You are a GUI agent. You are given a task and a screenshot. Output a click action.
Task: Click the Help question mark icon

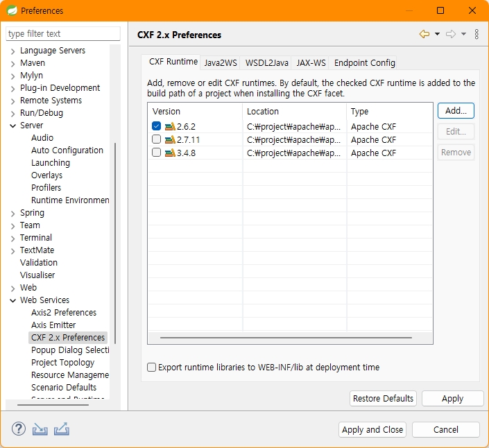19,429
